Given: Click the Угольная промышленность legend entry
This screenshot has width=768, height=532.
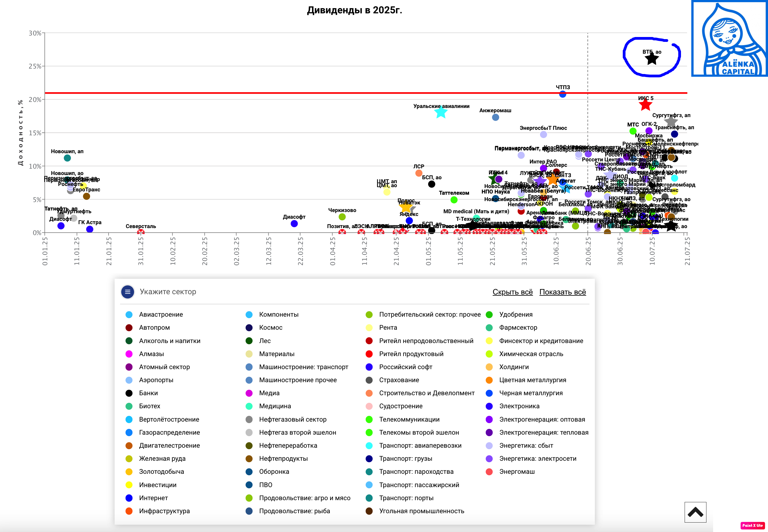Looking at the screenshot, I should 415,511.
